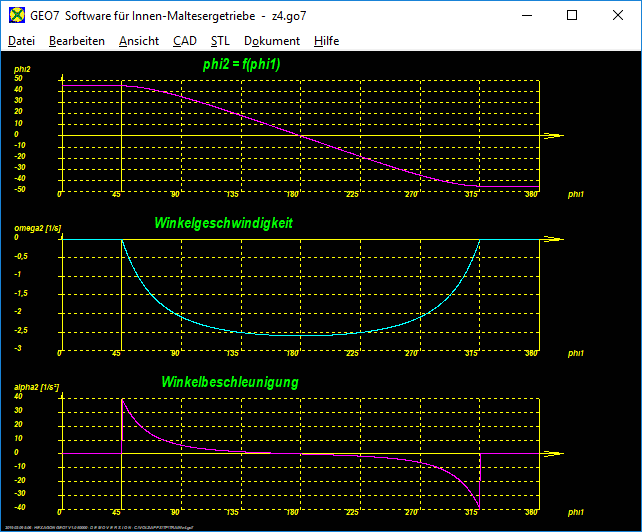Click the yellow axis arrow on omega2 chart

(553, 239)
